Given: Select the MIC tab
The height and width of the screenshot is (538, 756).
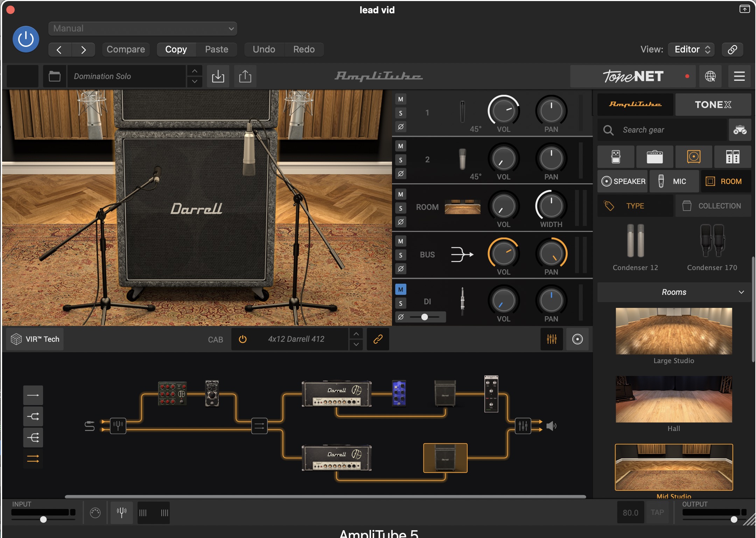Looking at the screenshot, I should coord(674,181).
